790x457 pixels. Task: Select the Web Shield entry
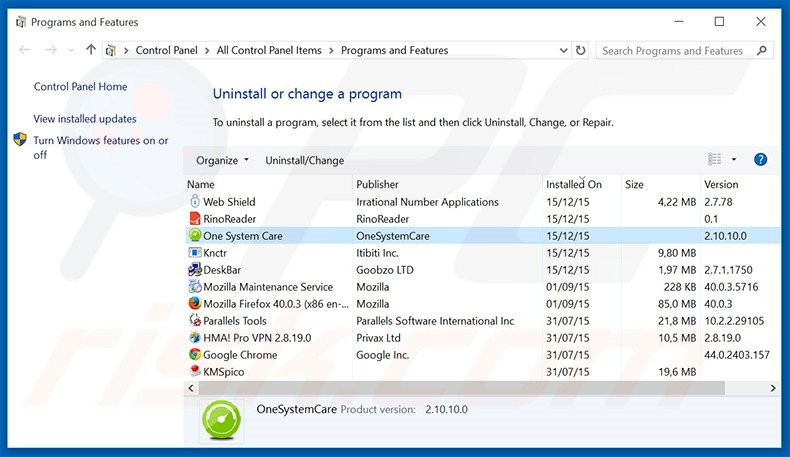point(229,202)
